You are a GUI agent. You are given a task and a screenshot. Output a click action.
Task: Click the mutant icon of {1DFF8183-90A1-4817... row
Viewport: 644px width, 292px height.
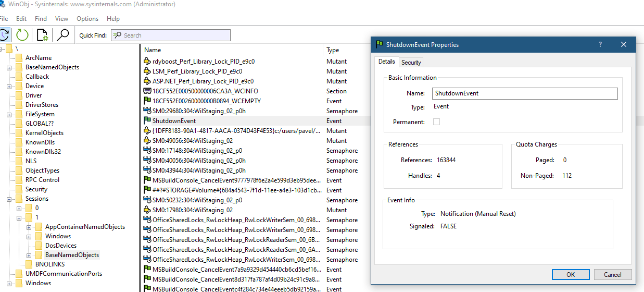click(x=147, y=131)
